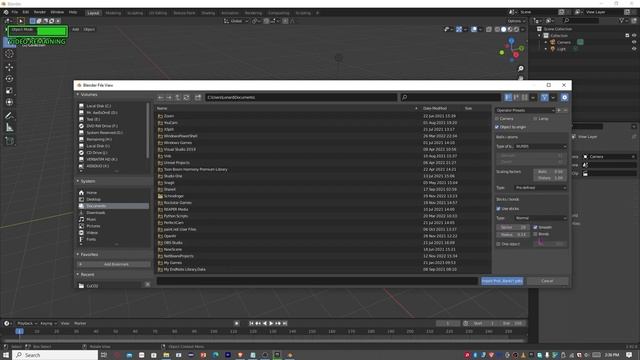Cancel the file view dialog
Viewport: 640px width, 360px height.
click(547, 281)
